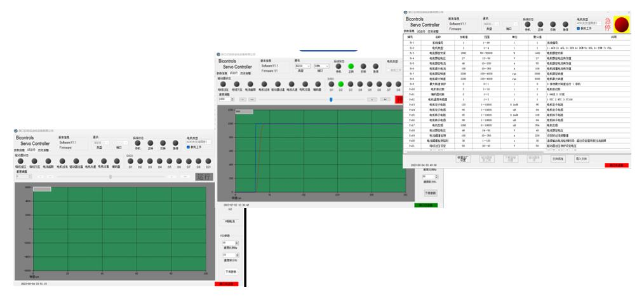Click 速度积分Ki input field in empty-graph window
644x297 pixels.
(x=231, y=255)
